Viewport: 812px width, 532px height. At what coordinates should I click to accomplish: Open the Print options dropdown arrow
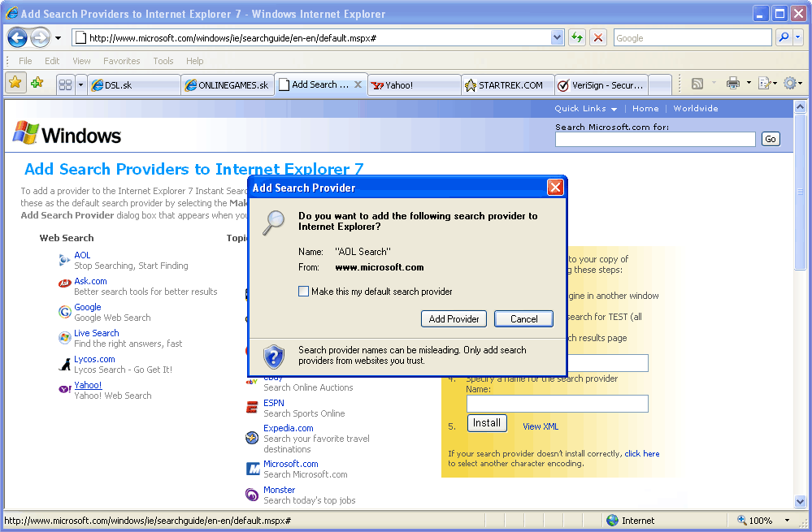click(x=749, y=83)
